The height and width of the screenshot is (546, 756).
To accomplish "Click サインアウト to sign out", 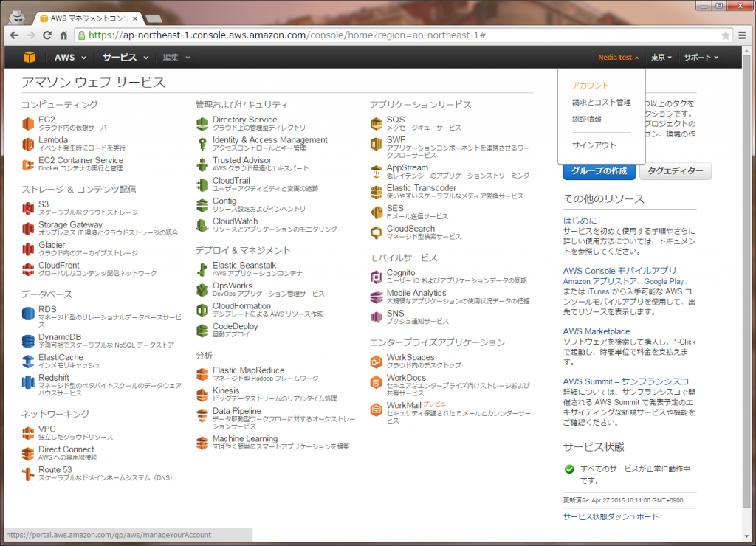I will (x=594, y=145).
